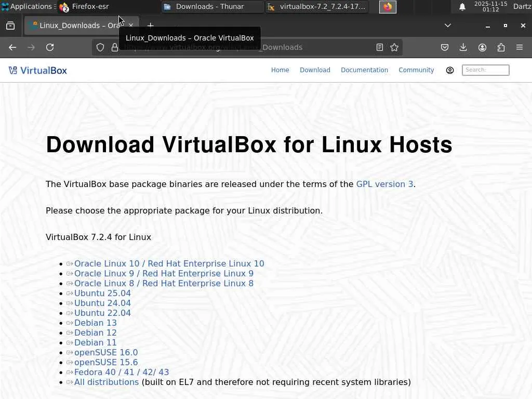Open the Firefox hamburger menu
The width and height of the screenshot is (532, 399).
pos(520,47)
